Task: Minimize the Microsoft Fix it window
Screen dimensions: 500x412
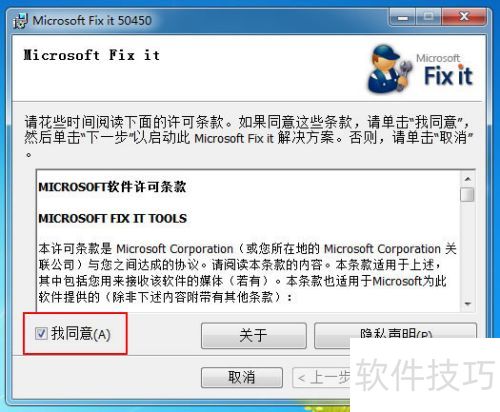Action: (403, 17)
